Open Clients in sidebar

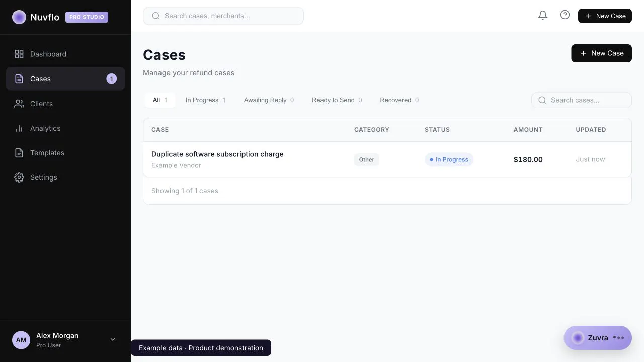pos(65,104)
